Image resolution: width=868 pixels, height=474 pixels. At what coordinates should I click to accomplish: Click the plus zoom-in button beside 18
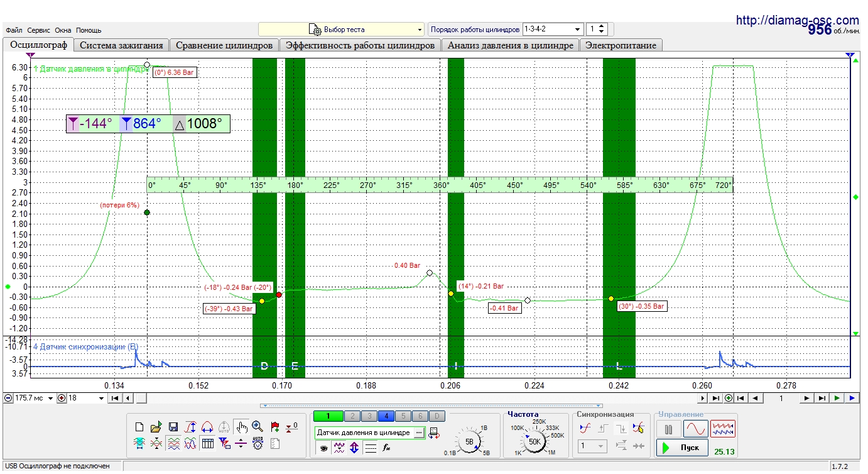[62, 398]
